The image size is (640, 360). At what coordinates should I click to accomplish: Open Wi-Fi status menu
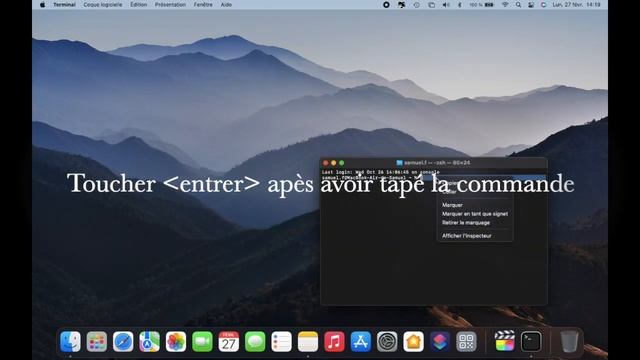(505, 5)
